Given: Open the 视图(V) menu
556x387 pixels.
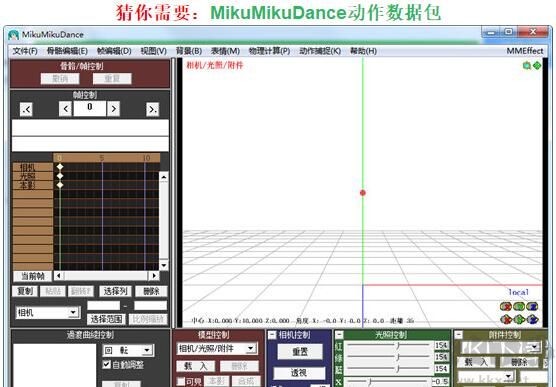Looking at the screenshot, I should coord(154,51).
